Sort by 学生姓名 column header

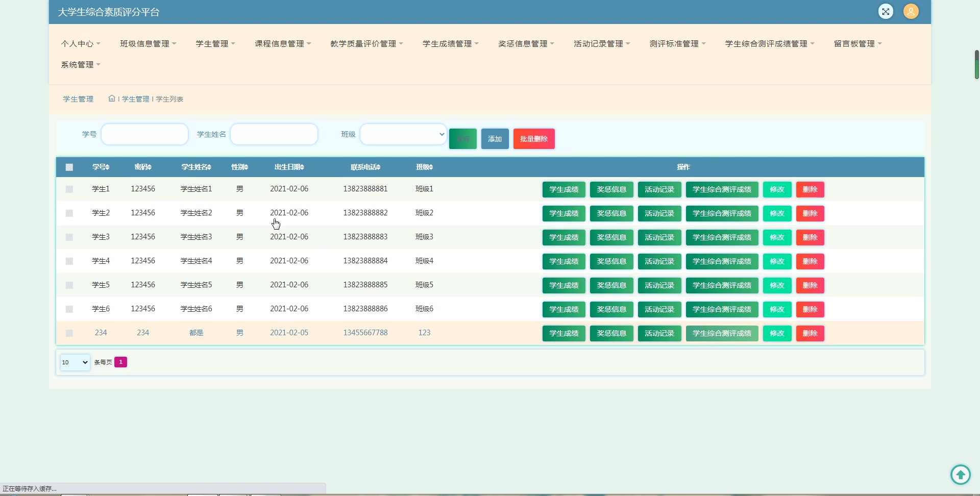pos(197,167)
